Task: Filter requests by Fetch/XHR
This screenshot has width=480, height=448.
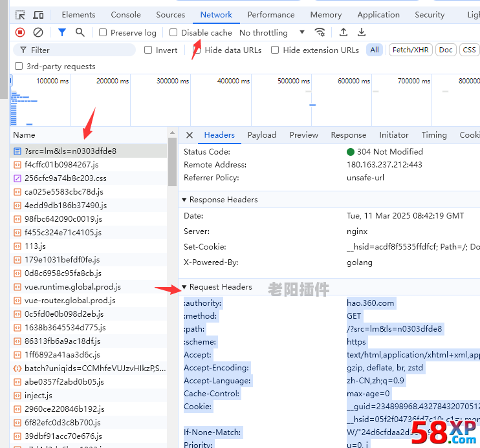Action: (410, 50)
